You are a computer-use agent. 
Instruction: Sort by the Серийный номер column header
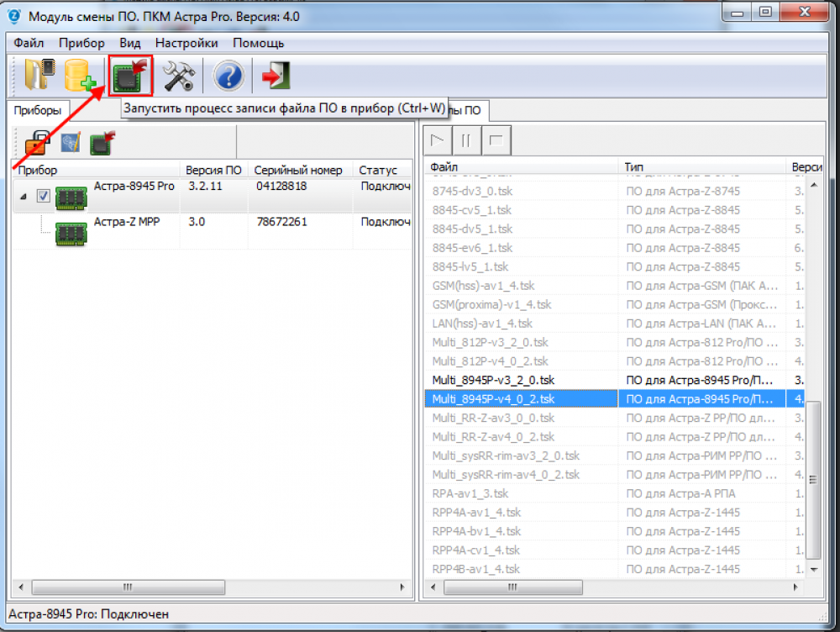tap(301, 170)
